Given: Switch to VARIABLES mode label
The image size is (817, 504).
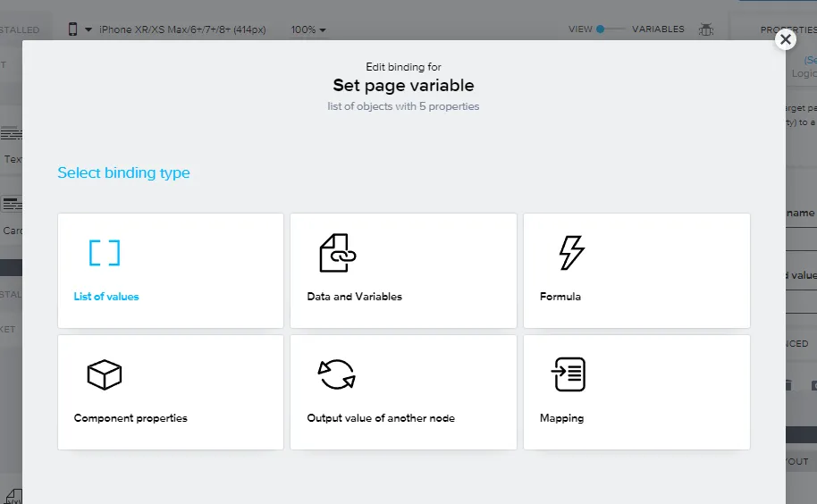Looking at the screenshot, I should click(658, 29).
